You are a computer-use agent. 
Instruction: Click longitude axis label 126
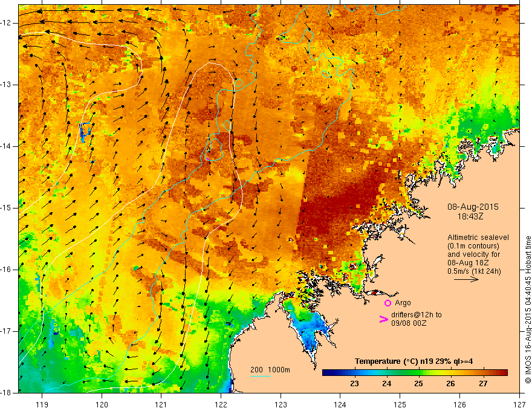pos(459,404)
